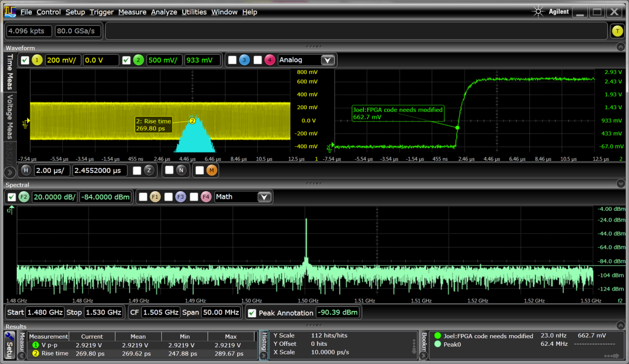The width and height of the screenshot is (629, 364).
Task: Click the 2.00 µs/ timebase field
Action: point(53,170)
